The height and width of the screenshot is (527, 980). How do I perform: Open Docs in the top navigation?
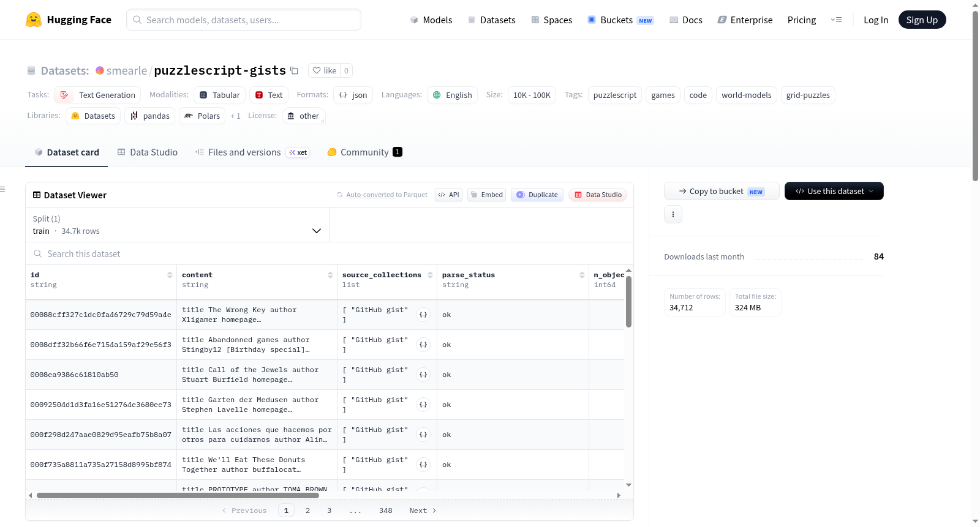click(686, 20)
